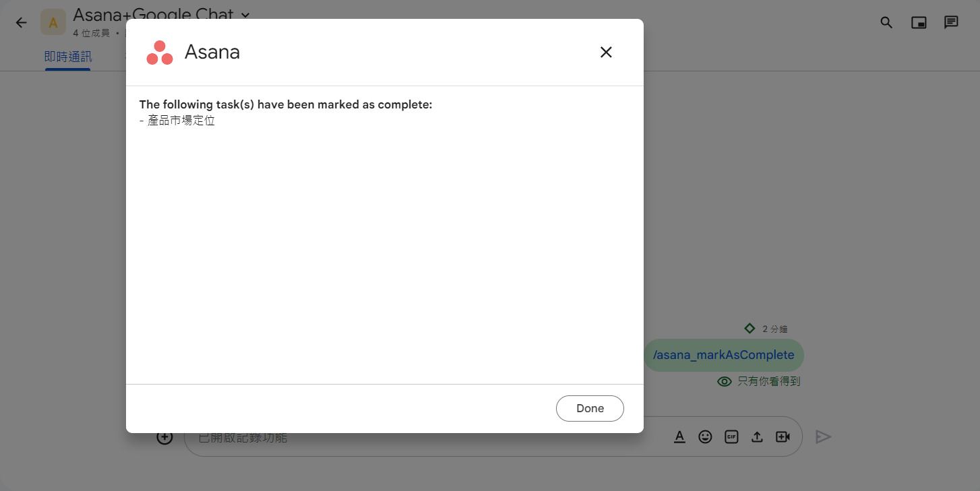Image resolution: width=980 pixels, height=491 pixels.
Task: Add a video meeting link
Action: click(783, 436)
